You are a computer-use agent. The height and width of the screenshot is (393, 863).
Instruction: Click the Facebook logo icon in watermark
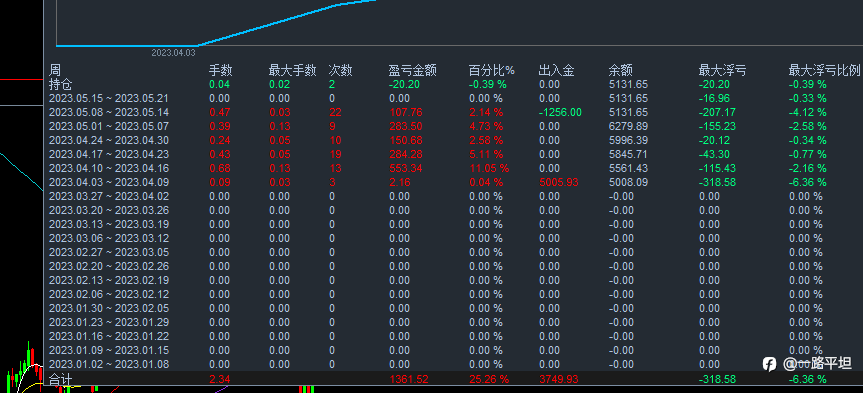tap(769, 364)
